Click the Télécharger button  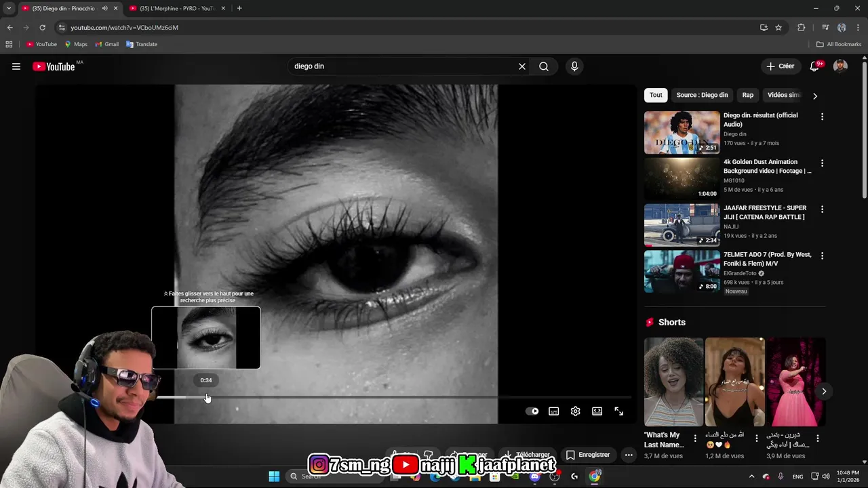pos(526,455)
